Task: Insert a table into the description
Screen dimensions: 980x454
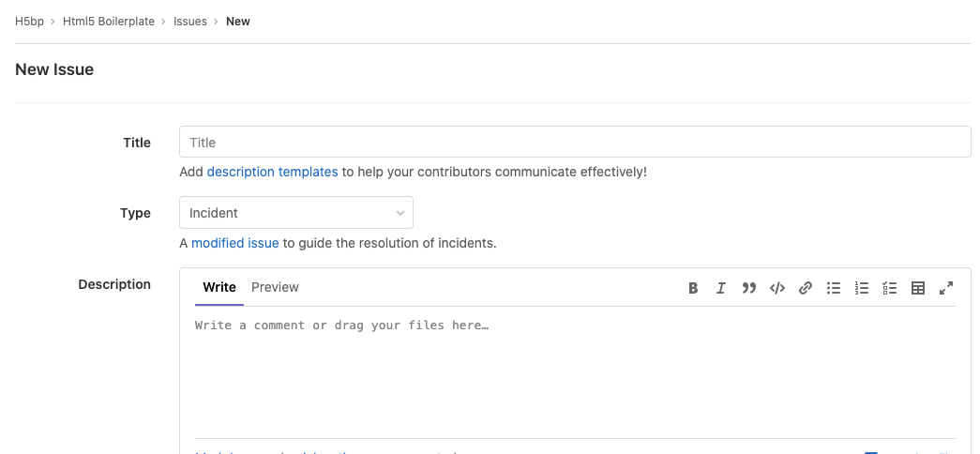Action: [918, 288]
